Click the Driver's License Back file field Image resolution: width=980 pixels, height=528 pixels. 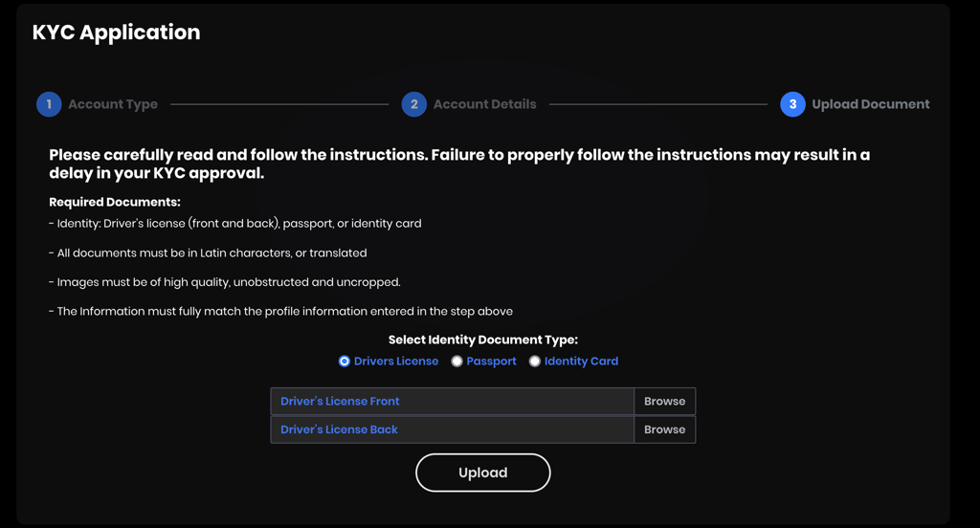coord(453,429)
